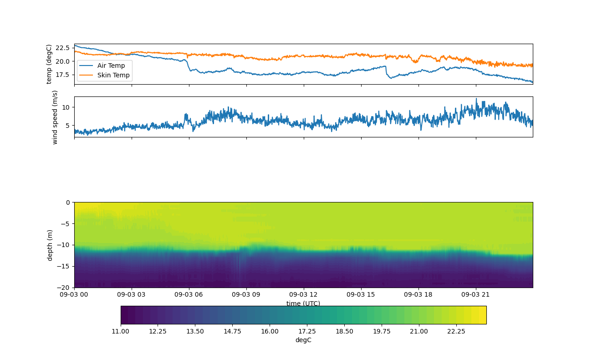Viewport: 592px width, 364px height.
Task: Click the "09-03 00" time tick label
Action: tap(75, 294)
